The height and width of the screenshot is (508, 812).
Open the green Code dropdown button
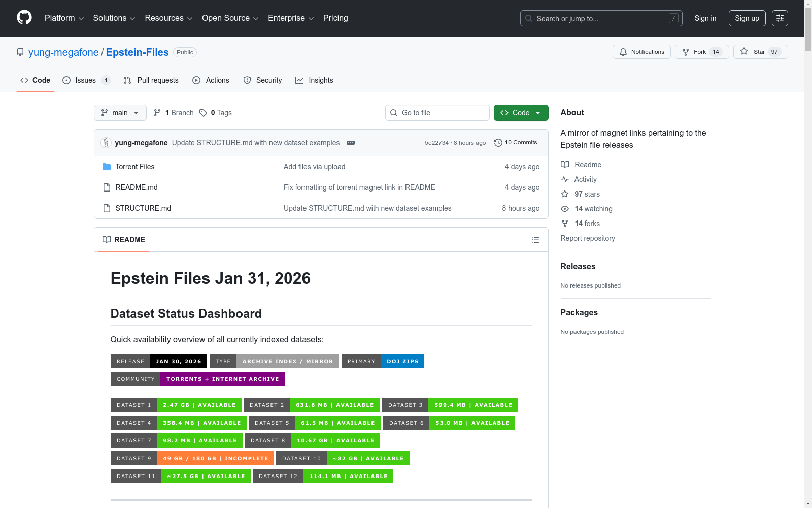pyautogui.click(x=521, y=113)
